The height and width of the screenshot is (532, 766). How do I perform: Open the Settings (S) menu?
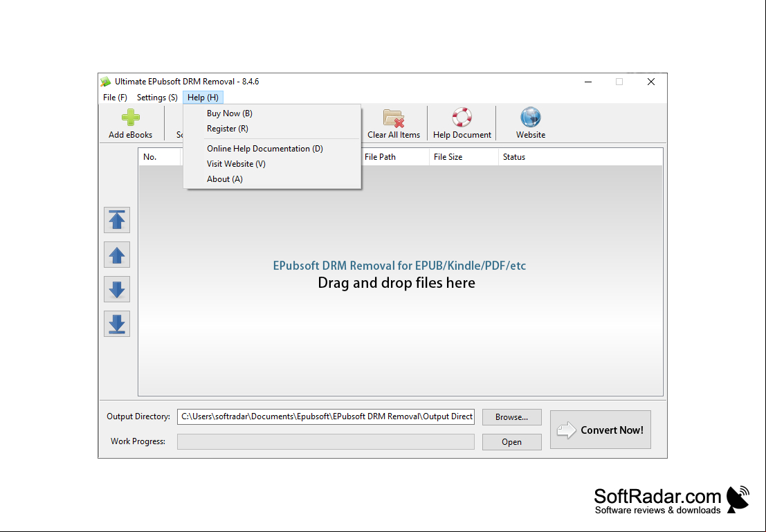(x=157, y=98)
